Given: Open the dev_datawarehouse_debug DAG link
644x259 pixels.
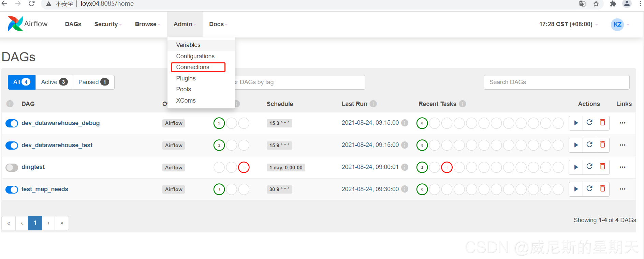Looking at the screenshot, I should pos(60,123).
